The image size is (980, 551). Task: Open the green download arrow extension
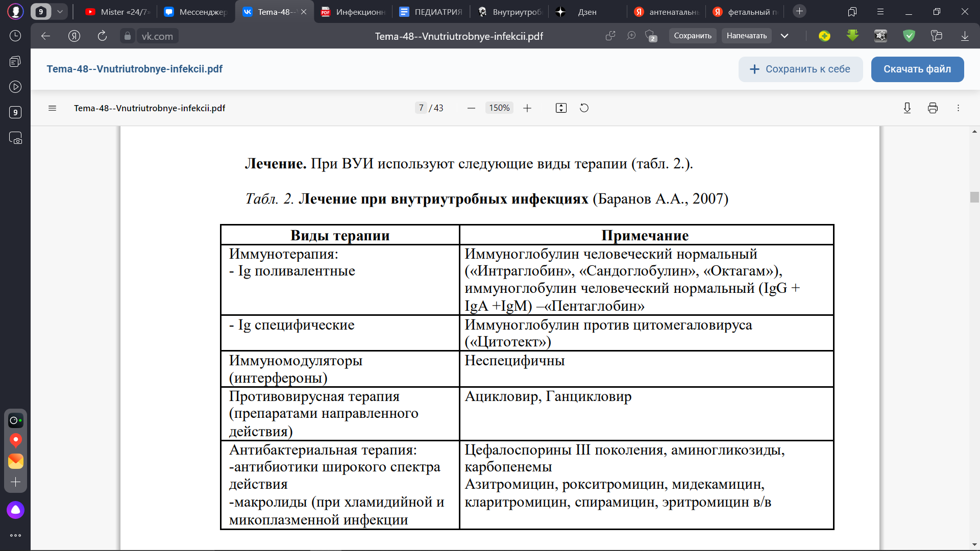coord(852,36)
